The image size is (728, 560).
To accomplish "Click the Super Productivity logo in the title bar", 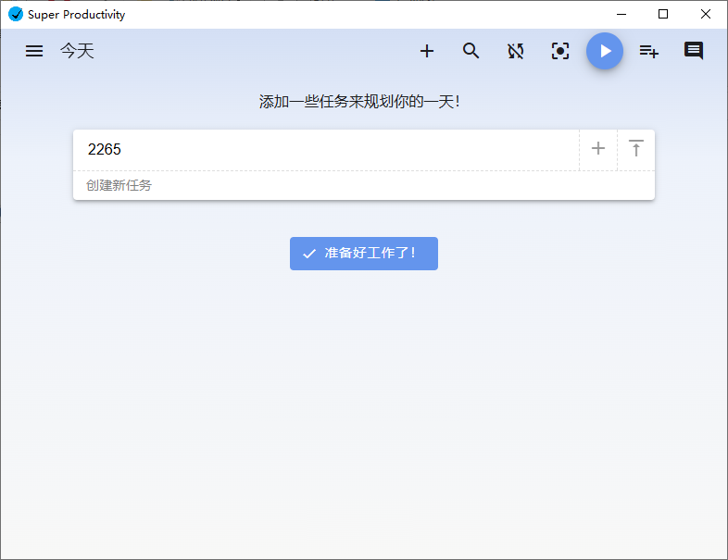I will [16, 14].
